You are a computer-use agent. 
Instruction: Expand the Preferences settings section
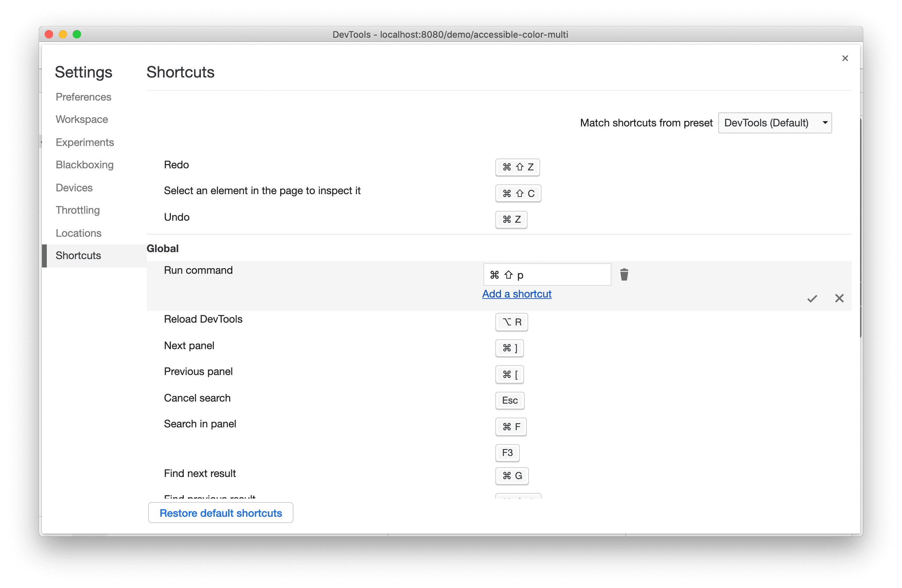[x=83, y=97]
